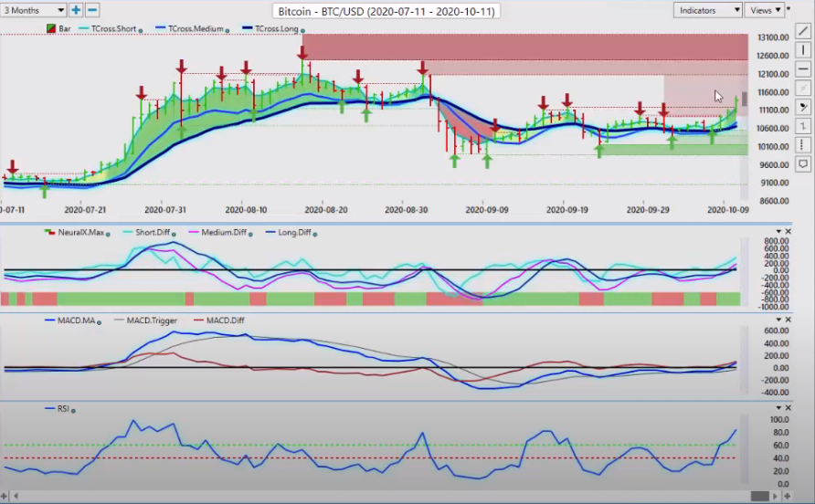
Task: Click the Short.Diff legend label
Action: 153,232
